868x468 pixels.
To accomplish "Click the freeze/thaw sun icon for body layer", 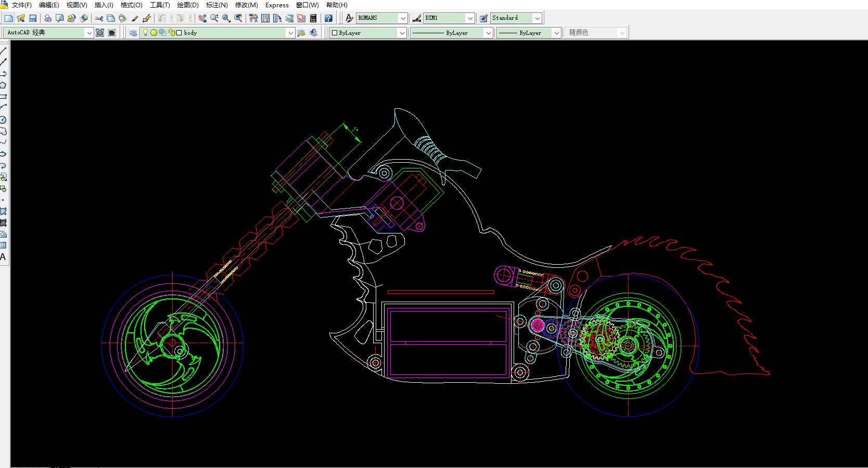I will coord(154,32).
